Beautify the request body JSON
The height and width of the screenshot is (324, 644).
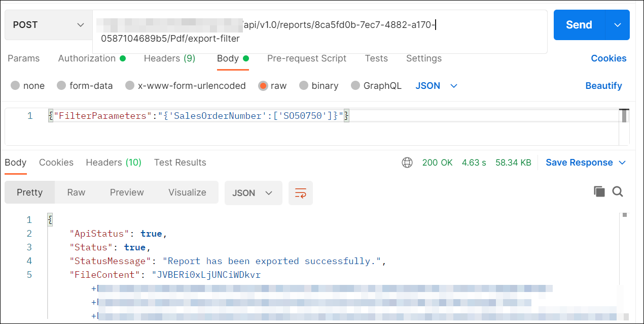[x=603, y=85]
